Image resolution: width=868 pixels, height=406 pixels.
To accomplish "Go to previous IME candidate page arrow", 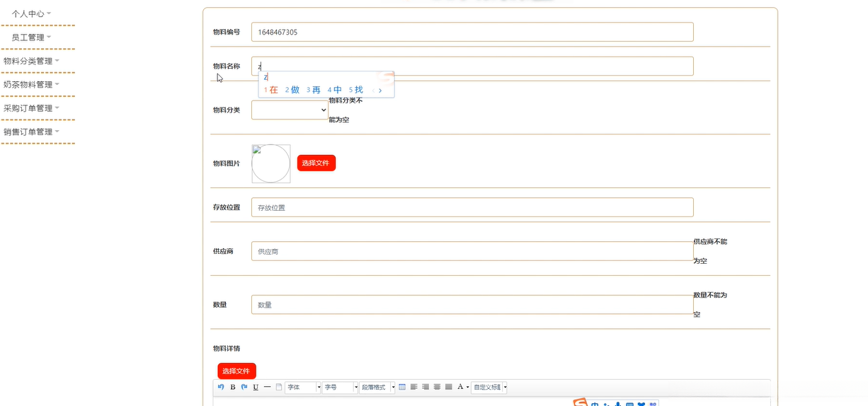I will point(373,91).
